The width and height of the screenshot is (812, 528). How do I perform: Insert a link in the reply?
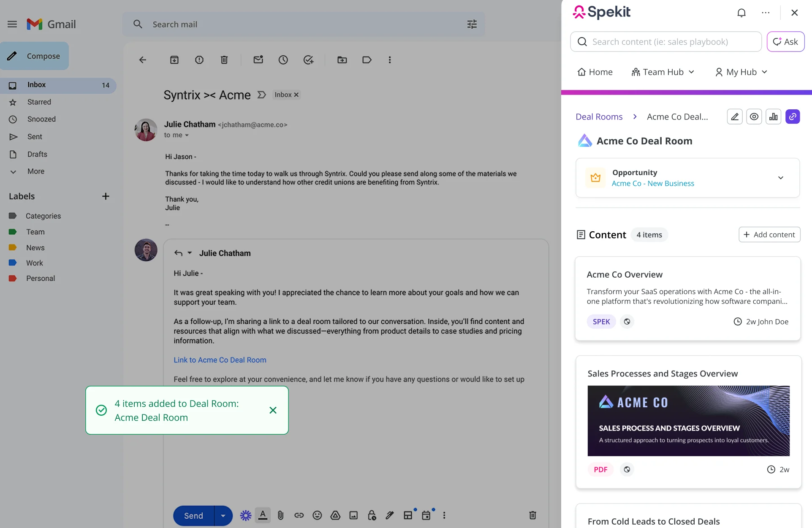(299, 515)
